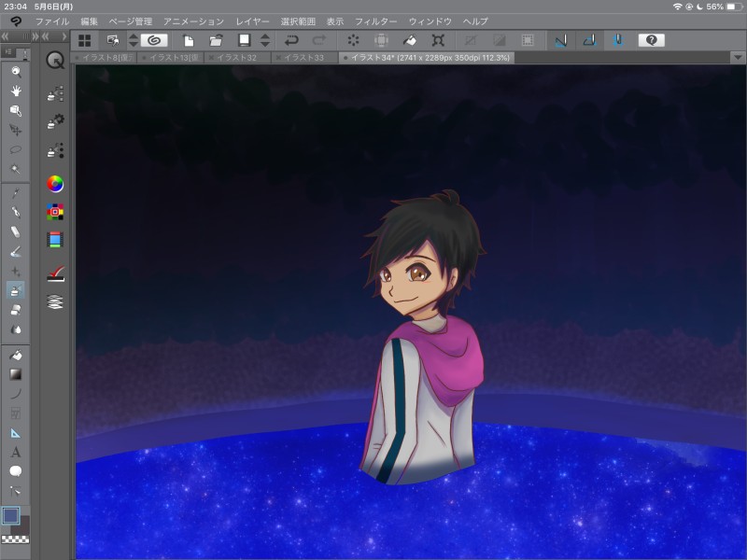The height and width of the screenshot is (560, 747).
Task: Select the Pencil tool below the Pen
Action: point(16,231)
